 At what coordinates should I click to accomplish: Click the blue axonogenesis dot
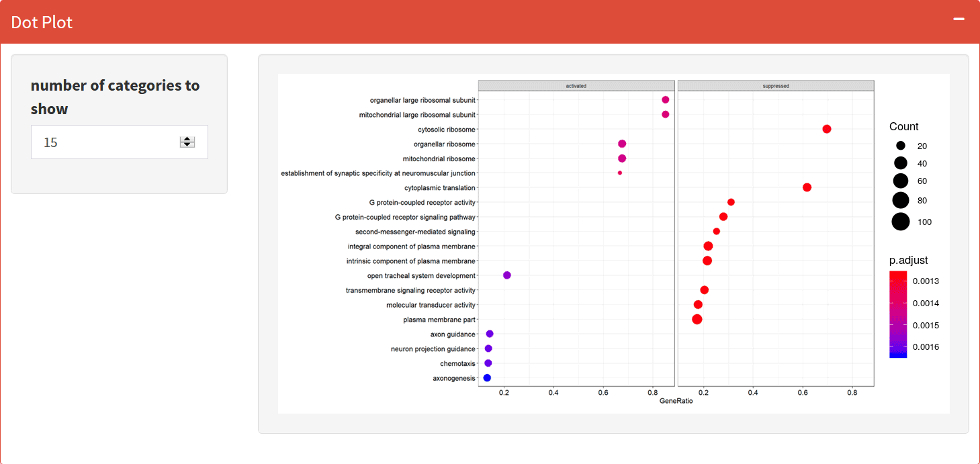coord(487,378)
